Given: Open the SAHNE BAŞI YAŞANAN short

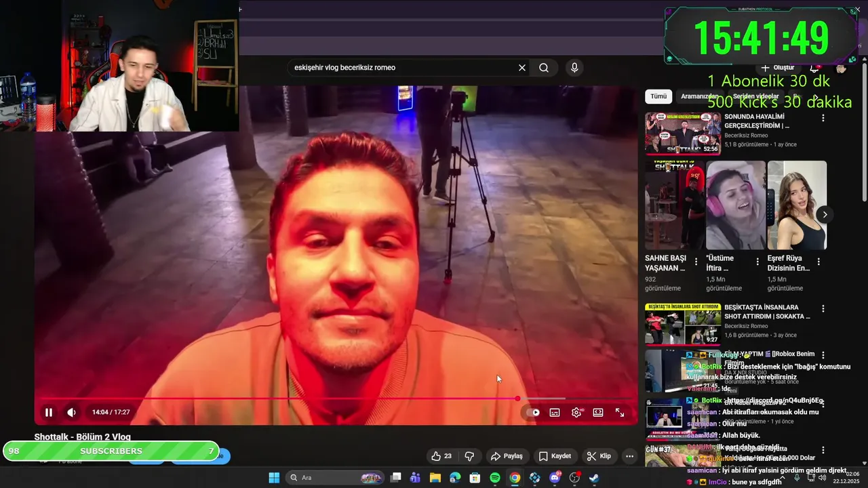Looking at the screenshot, I should tap(674, 206).
